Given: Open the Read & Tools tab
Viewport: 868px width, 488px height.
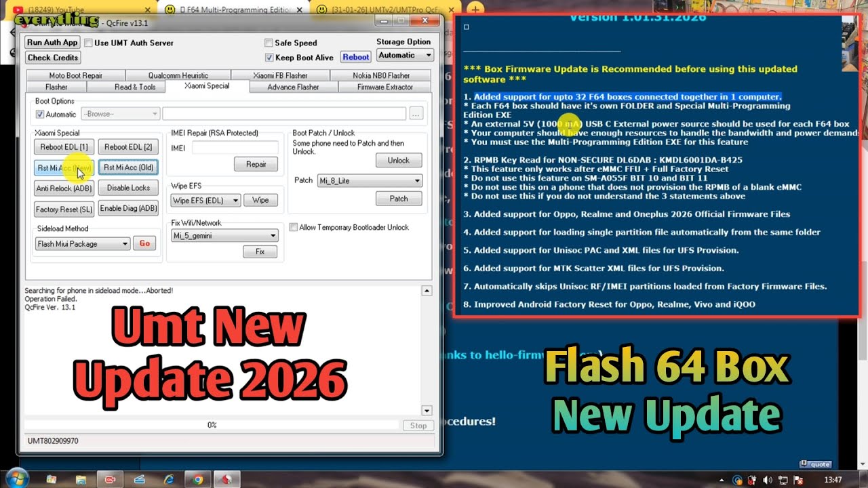Looking at the screenshot, I should click(135, 87).
